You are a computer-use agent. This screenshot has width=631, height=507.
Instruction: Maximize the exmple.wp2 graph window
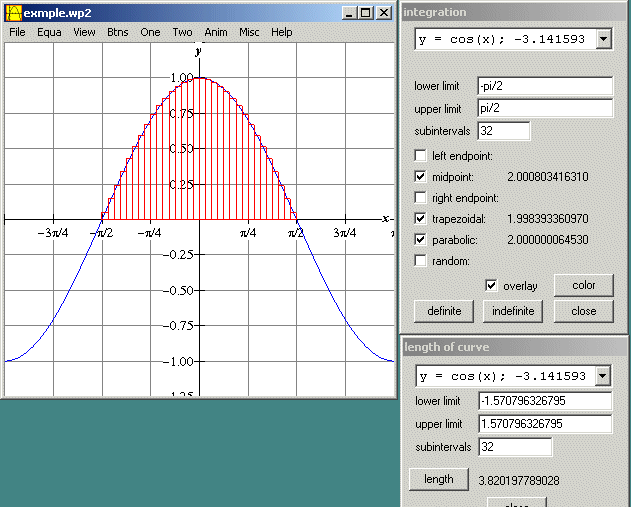click(x=366, y=13)
